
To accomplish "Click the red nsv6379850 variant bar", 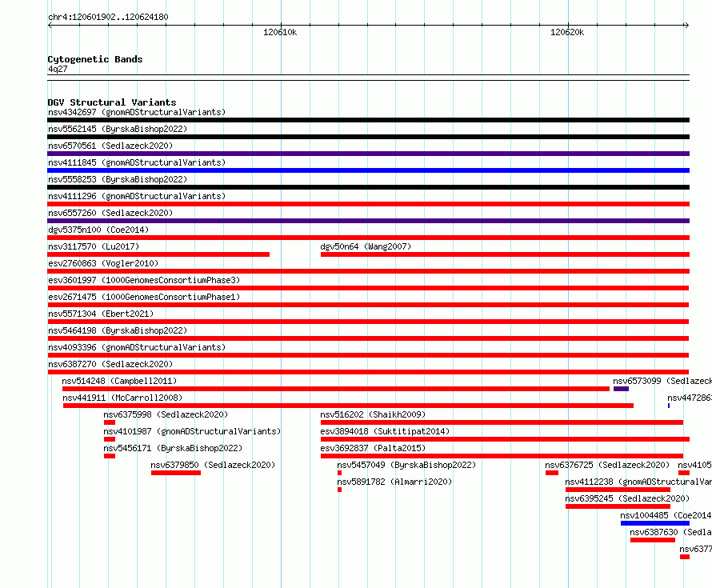I will [x=176, y=473].
